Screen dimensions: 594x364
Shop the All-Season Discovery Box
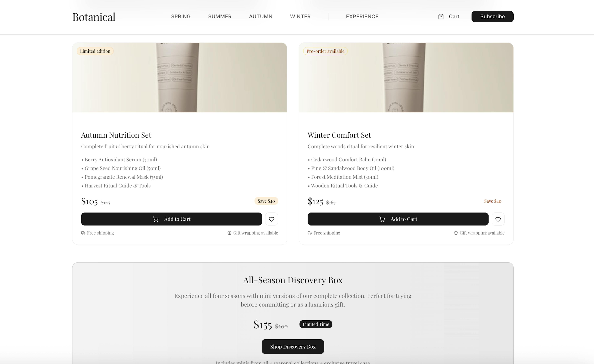(x=293, y=346)
